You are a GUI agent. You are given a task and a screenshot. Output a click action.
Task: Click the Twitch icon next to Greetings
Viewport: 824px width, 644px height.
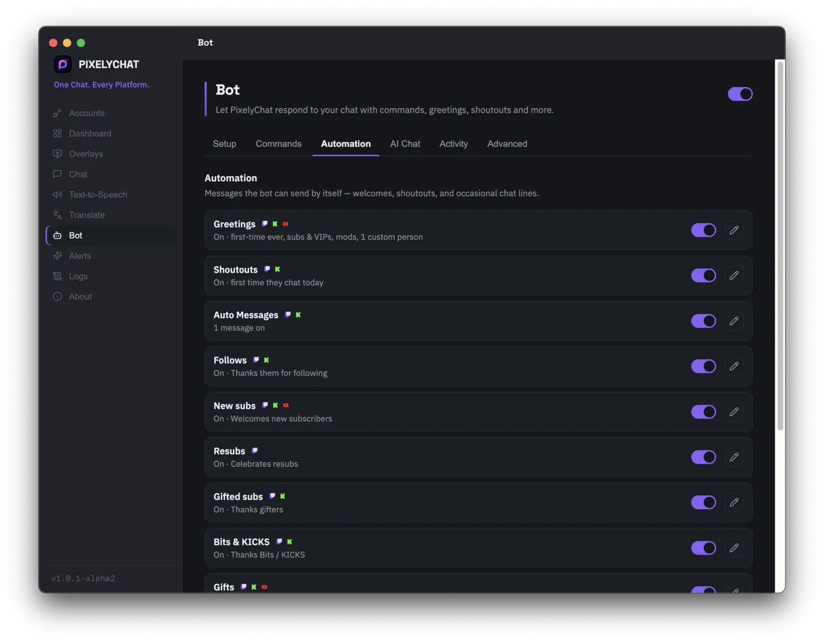[265, 224]
